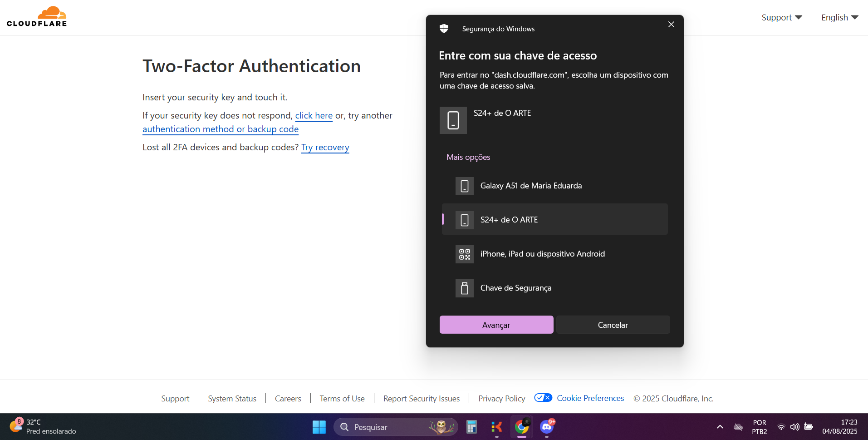Select S24+ de O ARTE under Mais opções
868x440 pixels.
click(555, 220)
